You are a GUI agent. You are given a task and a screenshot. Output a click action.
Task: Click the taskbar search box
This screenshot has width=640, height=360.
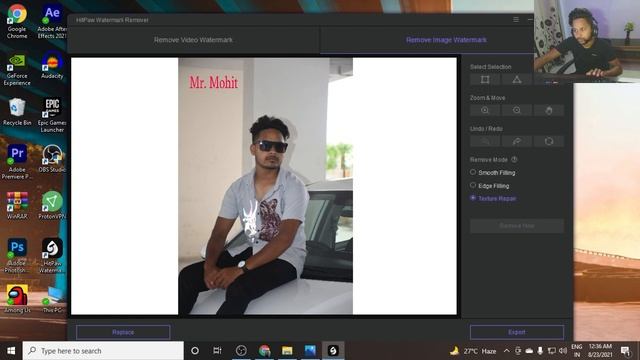pyautogui.click(x=103, y=351)
